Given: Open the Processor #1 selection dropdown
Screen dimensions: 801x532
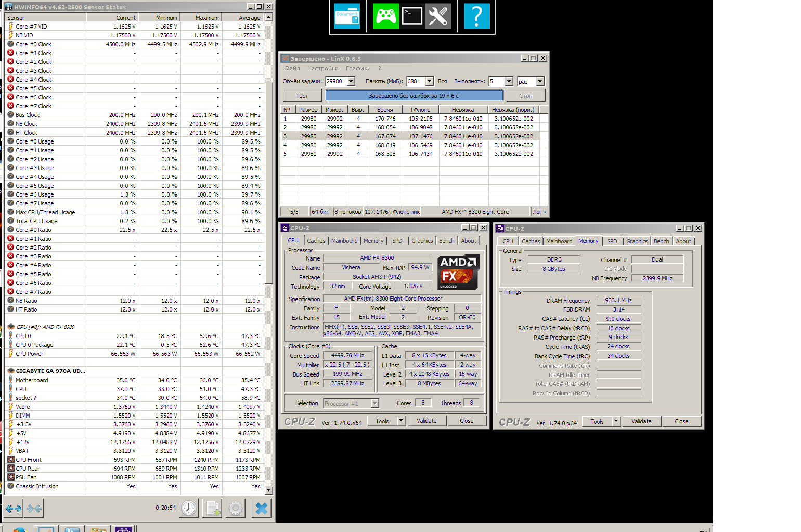Looking at the screenshot, I should point(374,403).
